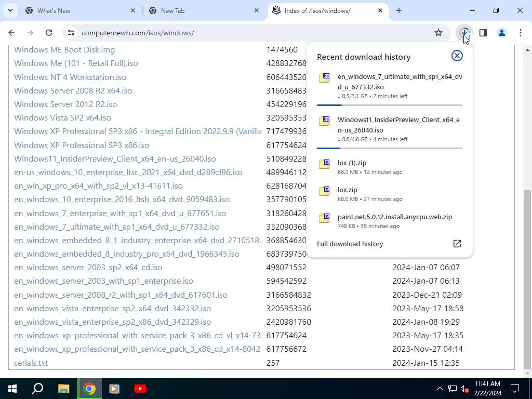
Task: Close the Index of /isos/windows/ tab
Action: (x=380, y=10)
